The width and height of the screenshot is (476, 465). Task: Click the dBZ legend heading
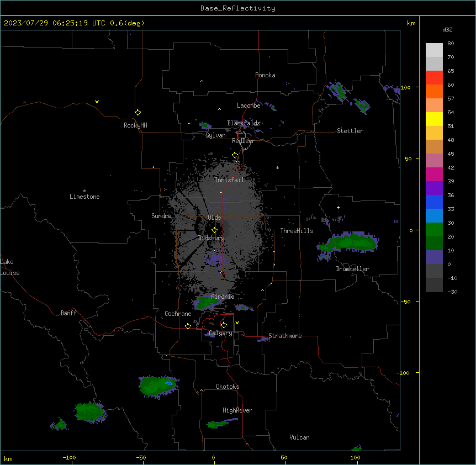(447, 29)
